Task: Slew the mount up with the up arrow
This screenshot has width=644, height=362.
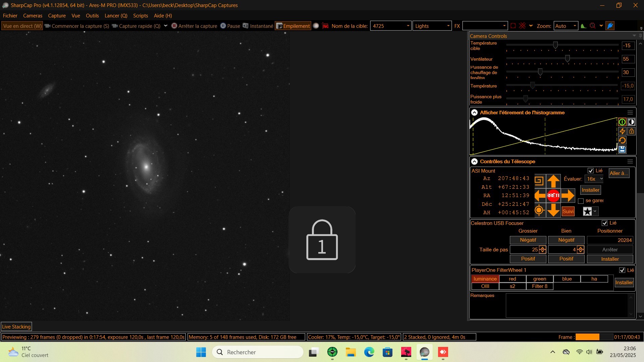Action: (x=553, y=181)
